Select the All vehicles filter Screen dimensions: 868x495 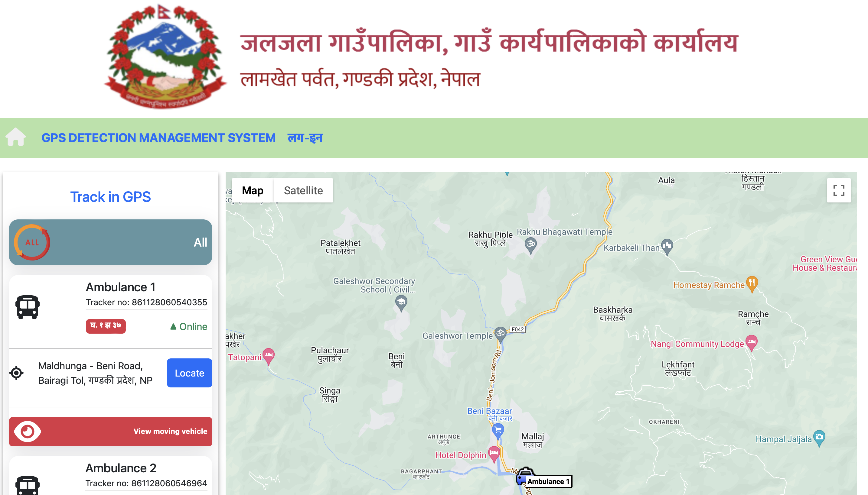click(111, 242)
